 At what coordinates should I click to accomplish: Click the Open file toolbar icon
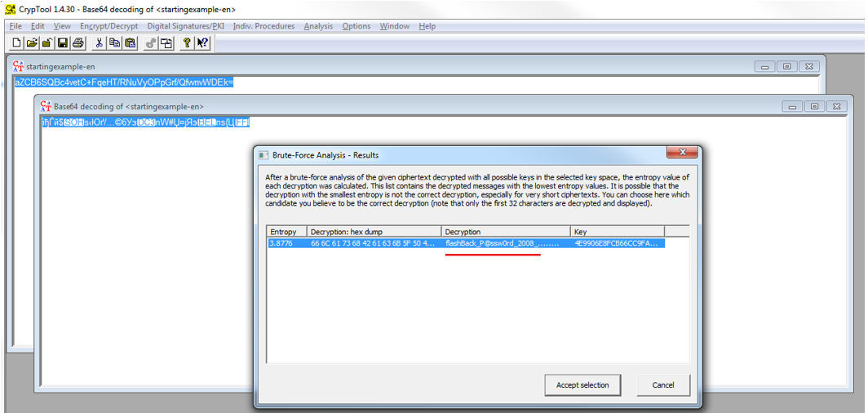coord(33,43)
